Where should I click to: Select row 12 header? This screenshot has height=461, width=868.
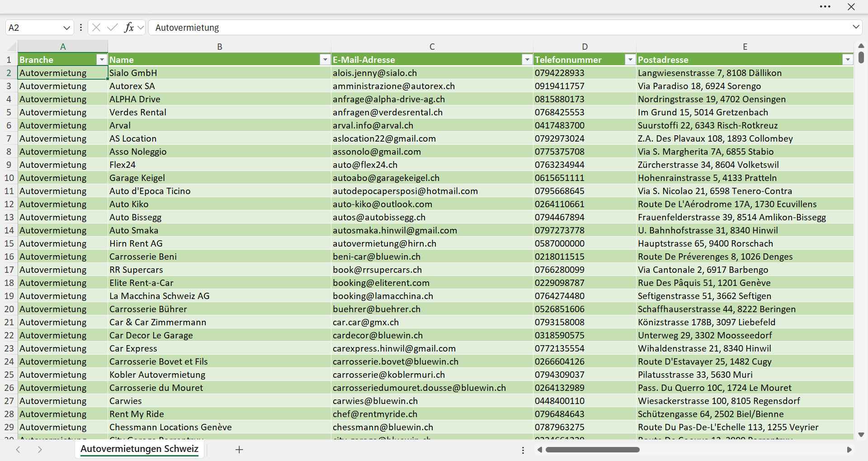click(x=9, y=204)
